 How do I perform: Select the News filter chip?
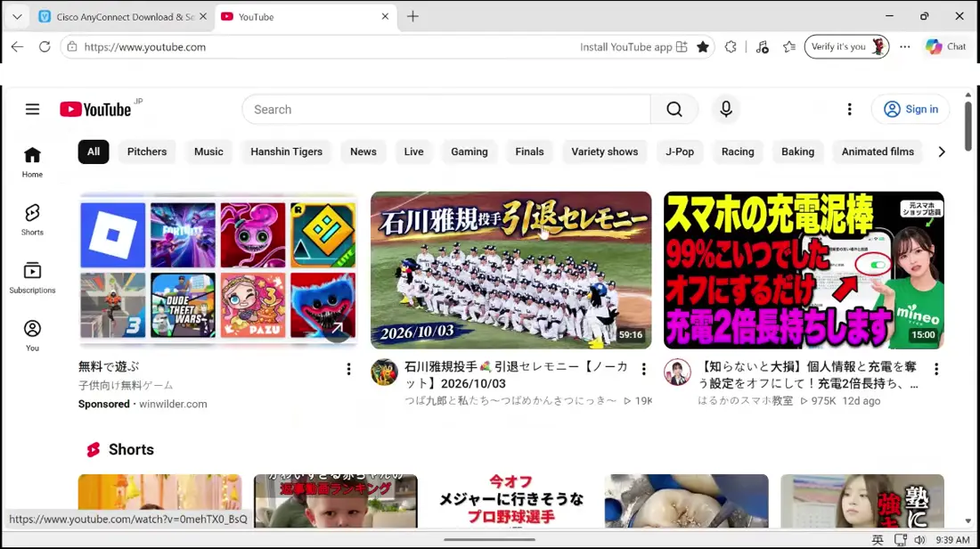[363, 152]
